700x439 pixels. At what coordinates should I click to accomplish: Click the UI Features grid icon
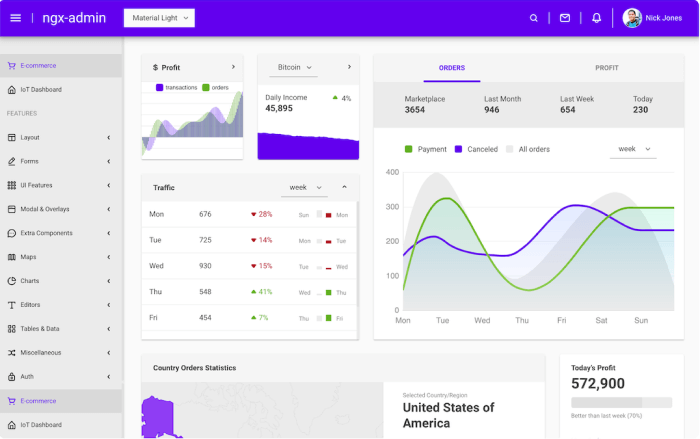coord(12,185)
